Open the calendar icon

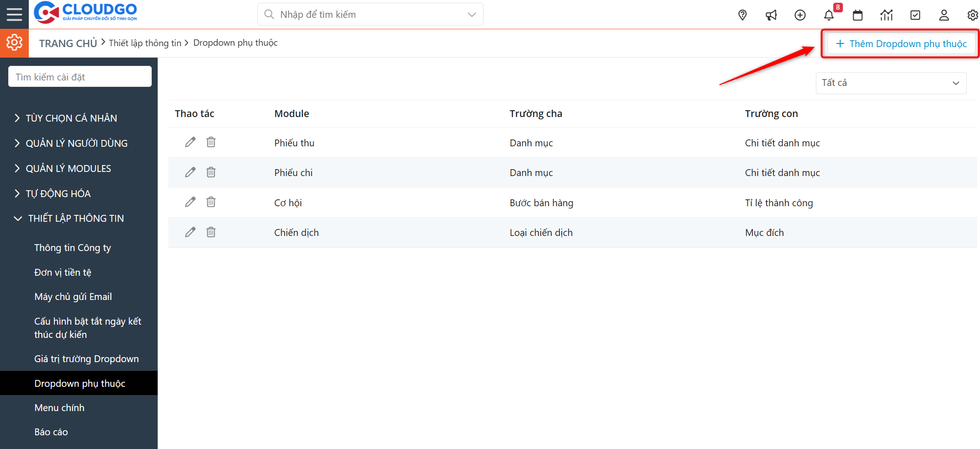(857, 15)
